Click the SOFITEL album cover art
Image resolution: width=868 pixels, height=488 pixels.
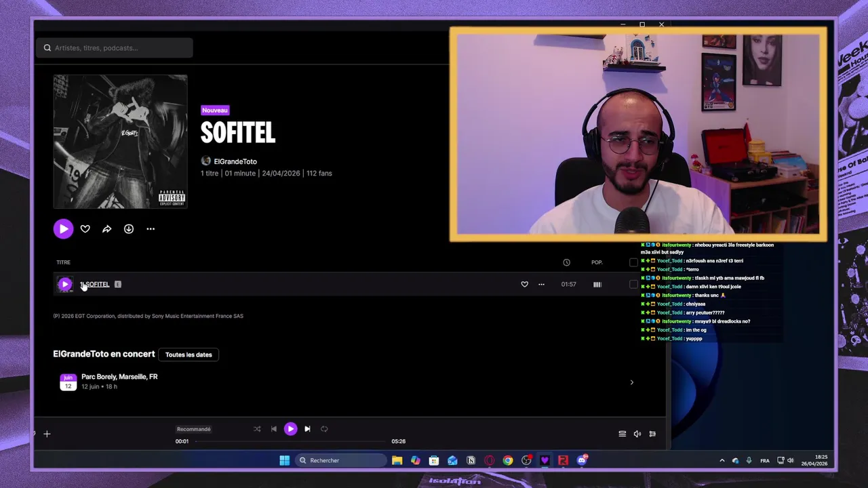click(x=120, y=142)
